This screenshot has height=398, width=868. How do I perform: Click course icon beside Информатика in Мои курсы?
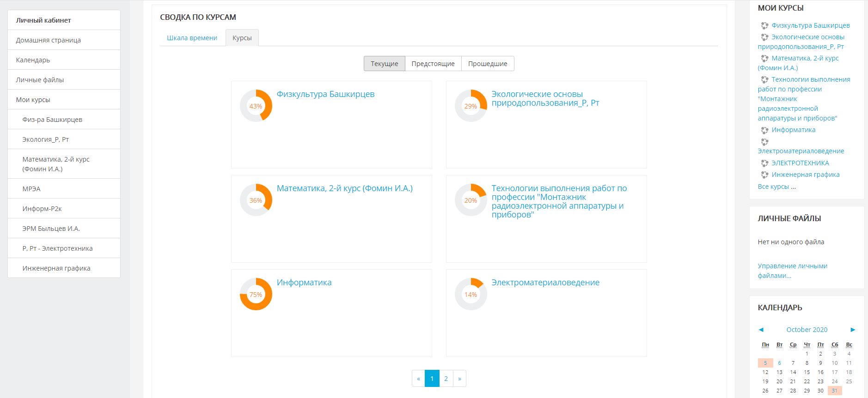click(764, 130)
